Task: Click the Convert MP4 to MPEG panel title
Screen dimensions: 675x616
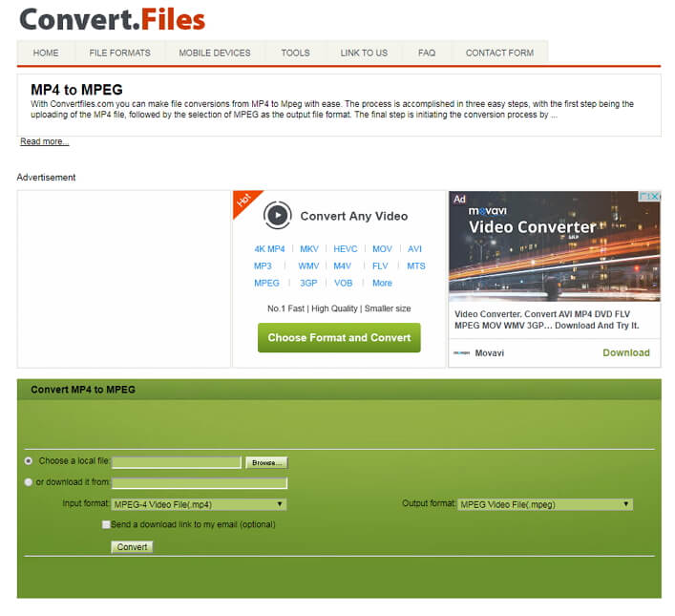Action: (83, 390)
